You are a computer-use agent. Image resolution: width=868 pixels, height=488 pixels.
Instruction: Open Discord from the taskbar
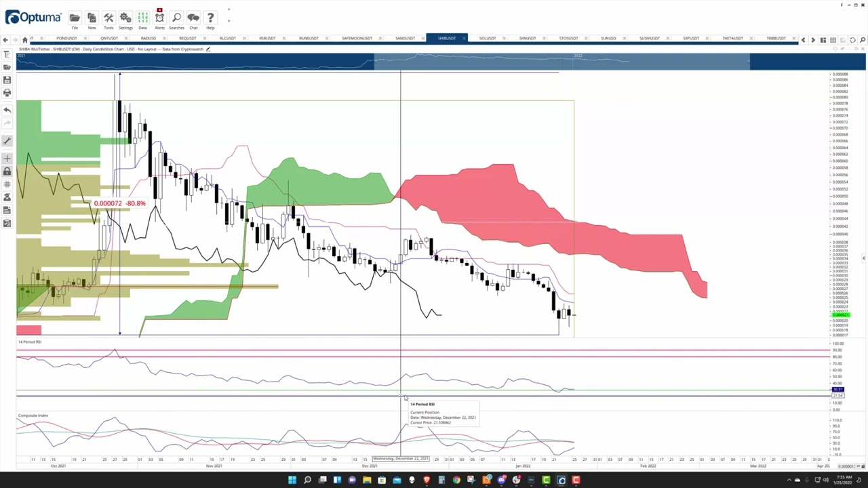pos(501,480)
